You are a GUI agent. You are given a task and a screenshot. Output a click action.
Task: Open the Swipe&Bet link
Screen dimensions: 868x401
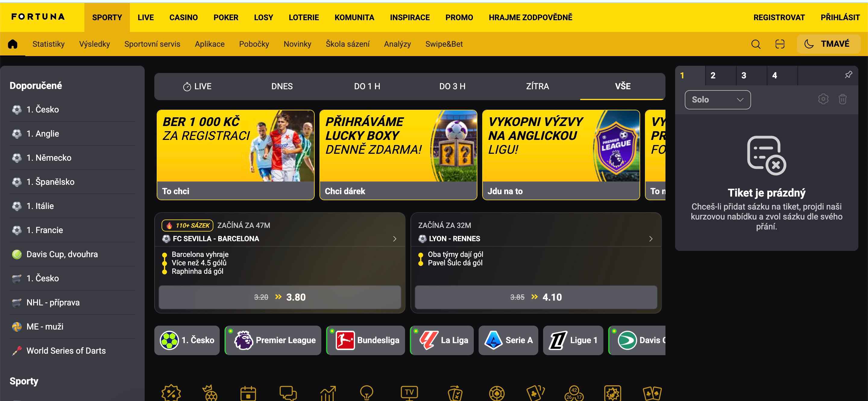444,44
